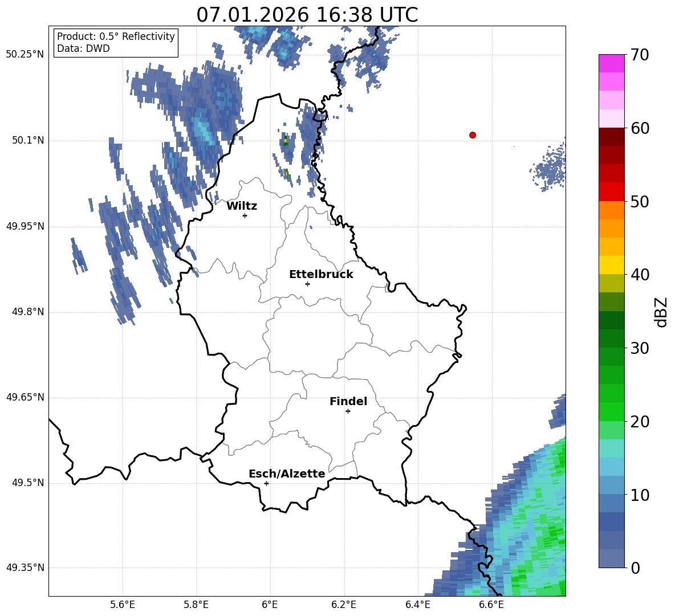The width and height of the screenshot is (675, 616).
Task: Click the 6°E longitude label
Action: (270, 605)
